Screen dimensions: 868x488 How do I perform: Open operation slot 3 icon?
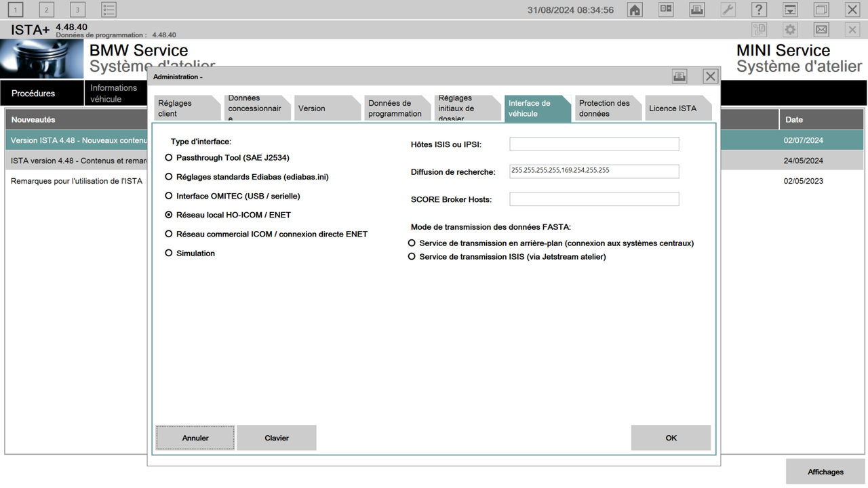tap(77, 9)
